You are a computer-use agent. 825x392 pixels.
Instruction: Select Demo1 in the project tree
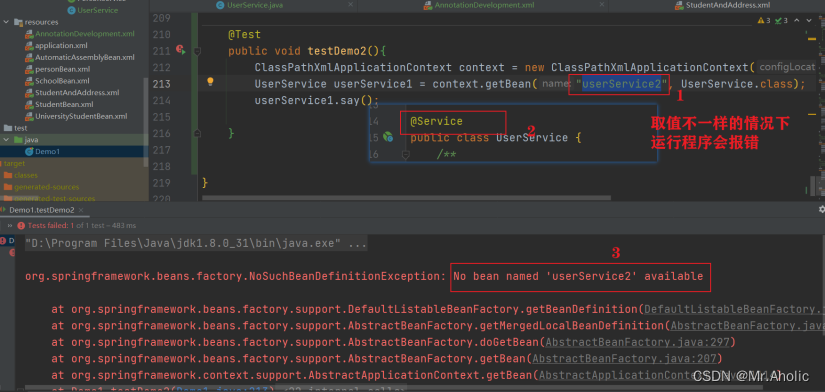tap(47, 152)
